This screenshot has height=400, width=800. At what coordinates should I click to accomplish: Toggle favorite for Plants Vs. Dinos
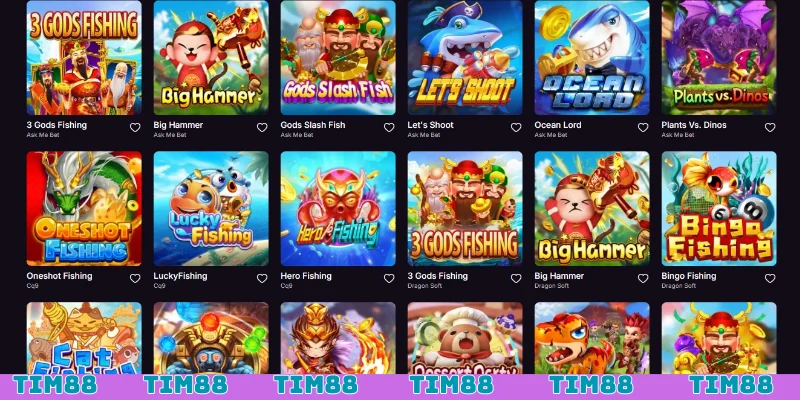(770, 128)
